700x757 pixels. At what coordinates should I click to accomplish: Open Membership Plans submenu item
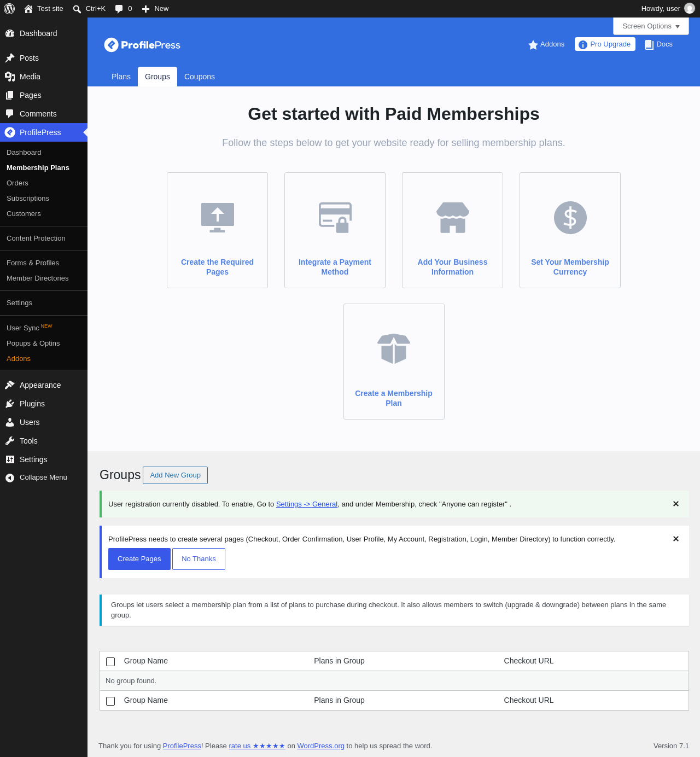(x=38, y=168)
